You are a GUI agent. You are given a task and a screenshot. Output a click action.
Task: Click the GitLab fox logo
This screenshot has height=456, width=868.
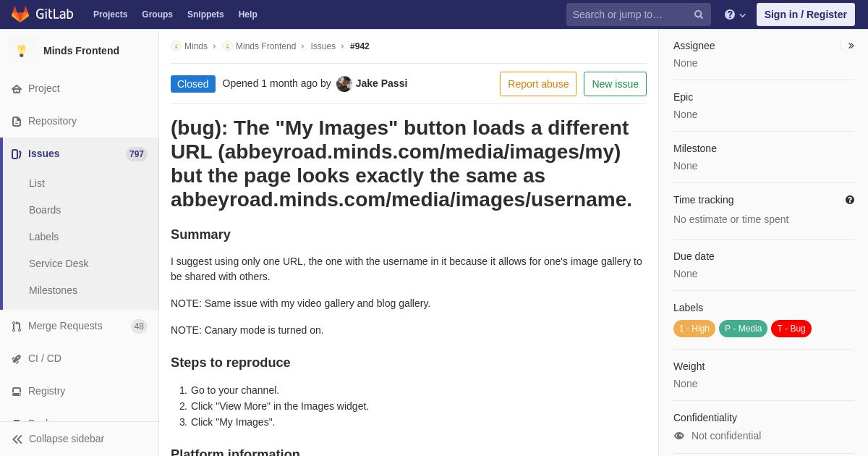20,14
